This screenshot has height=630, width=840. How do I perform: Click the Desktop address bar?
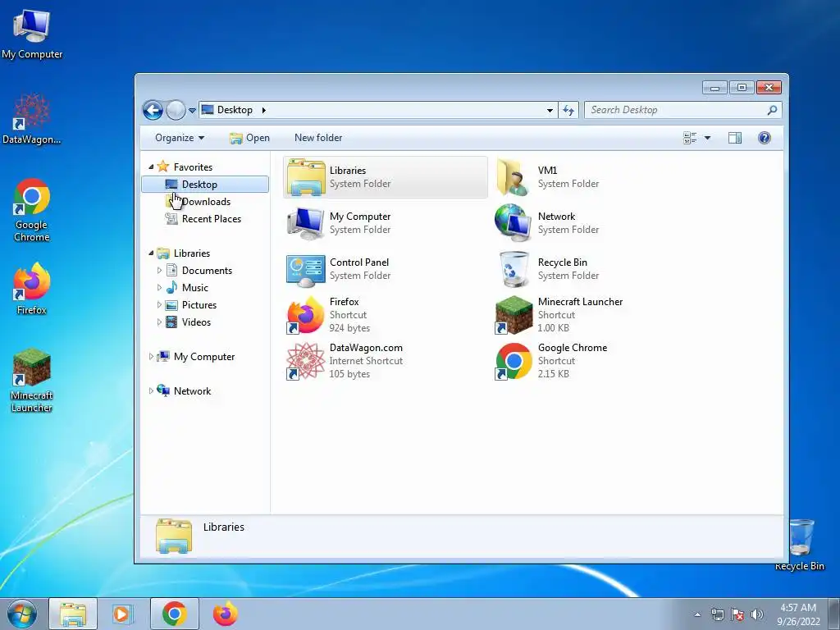coord(378,111)
